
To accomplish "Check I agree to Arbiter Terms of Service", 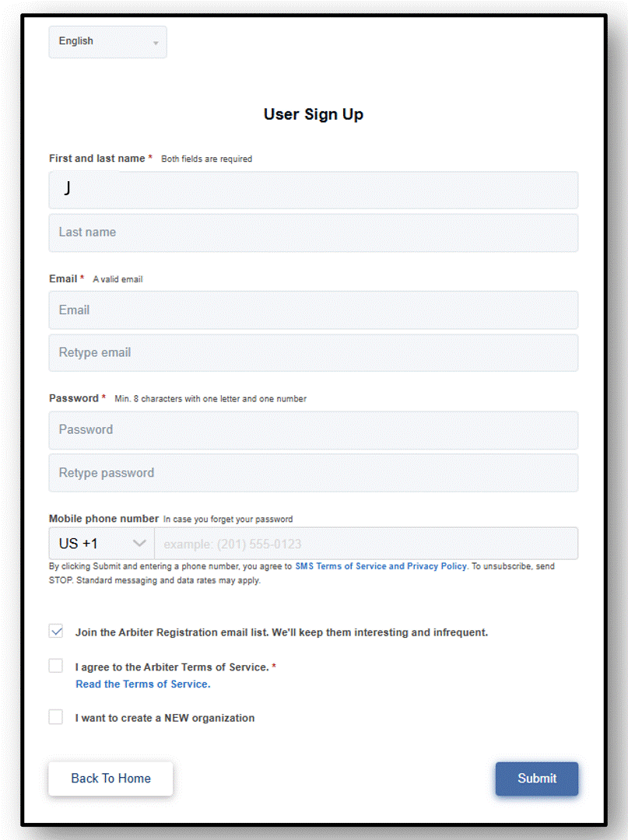I will pos(56,666).
